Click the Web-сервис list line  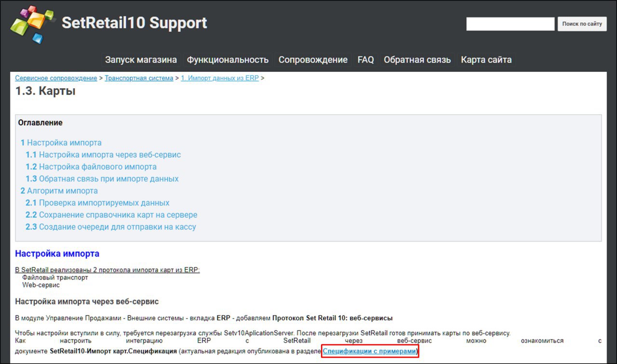tap(41, 285)
